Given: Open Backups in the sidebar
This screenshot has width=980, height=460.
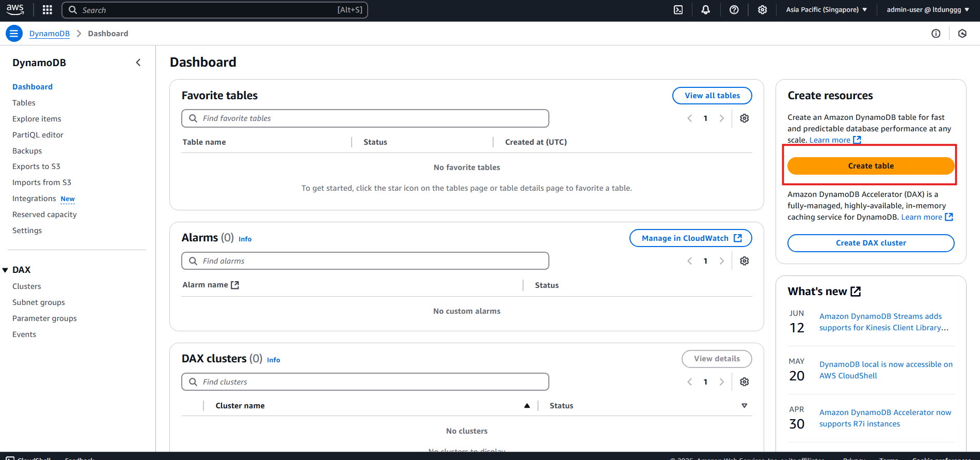Looking at the screenshot, I should (27, 151).
